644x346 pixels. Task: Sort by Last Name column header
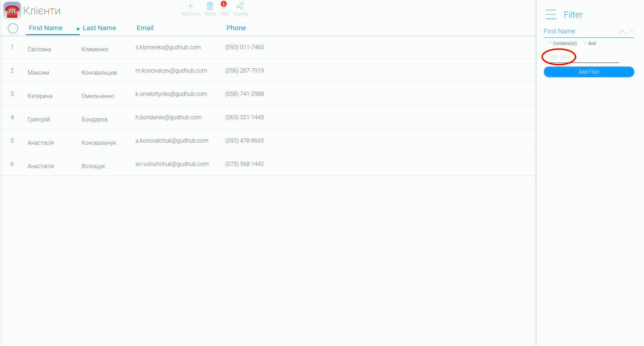click(99, 28)
